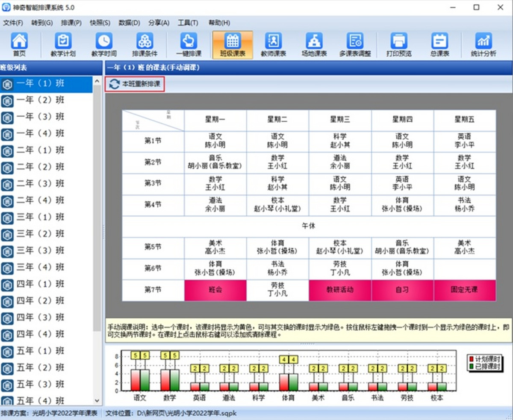Click the red 计划课时 legend swatch
Viewport: 513px width, 420px height.
click(472, 359)
